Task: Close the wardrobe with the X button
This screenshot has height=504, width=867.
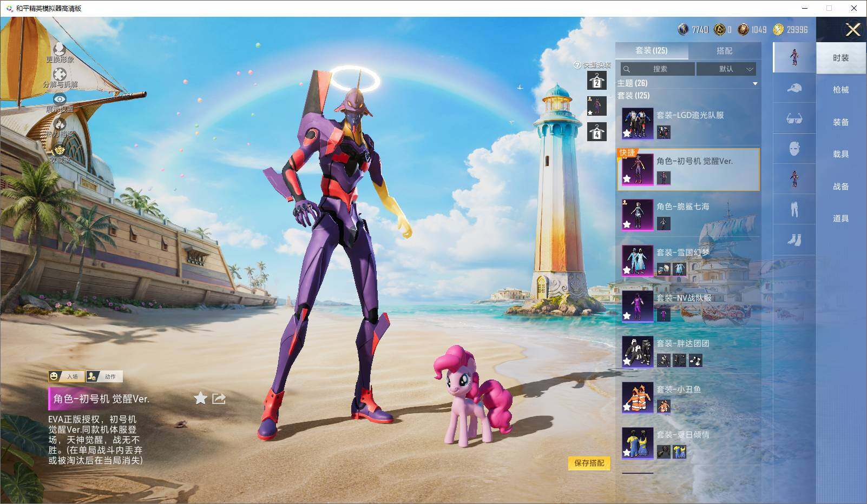Action: click(x=853, y=30)
